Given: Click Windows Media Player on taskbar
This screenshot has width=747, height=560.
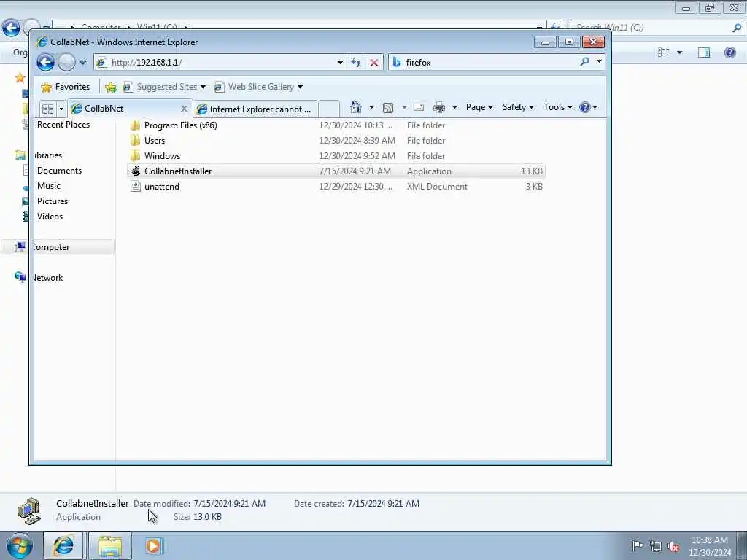Looking at the screenshot, I should 153,545.
